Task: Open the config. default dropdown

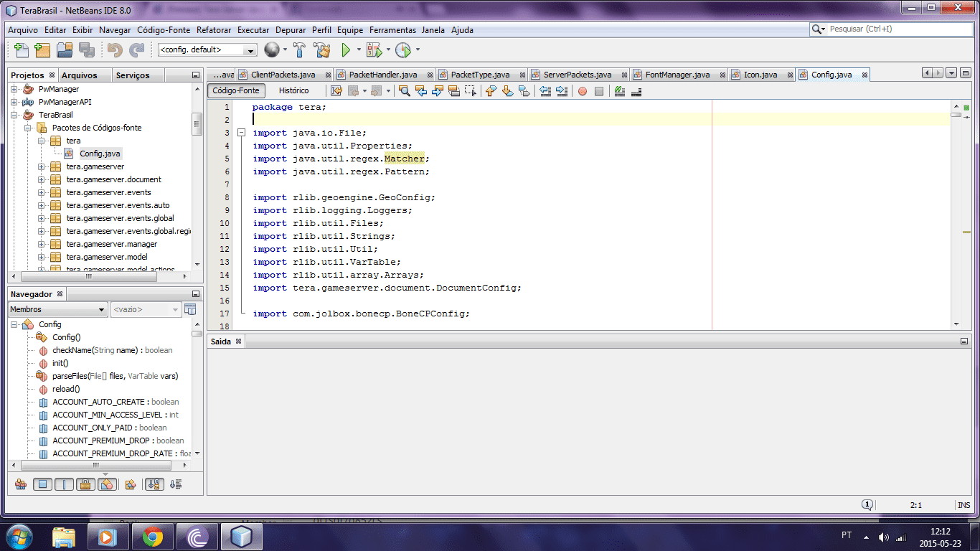Action: coord(207,50)
